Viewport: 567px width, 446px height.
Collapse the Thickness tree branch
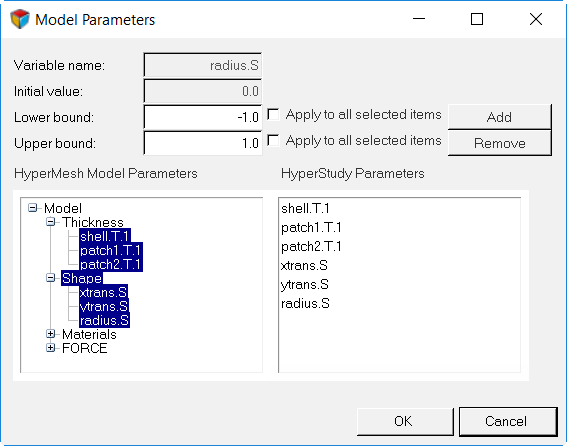[x=51, y=222]
